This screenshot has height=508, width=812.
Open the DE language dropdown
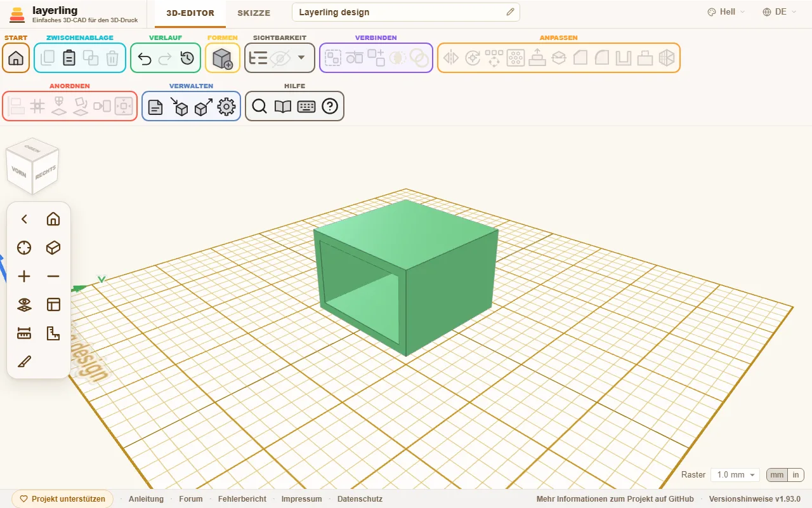(x=780, y=12)
